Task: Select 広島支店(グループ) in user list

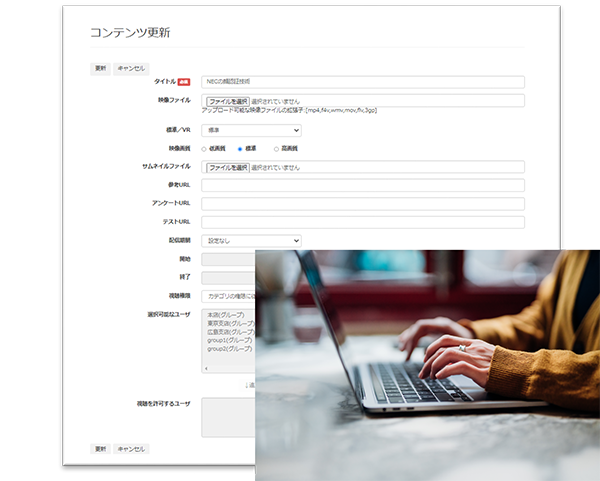Action: pyautogui.click(x=231, y=332)
